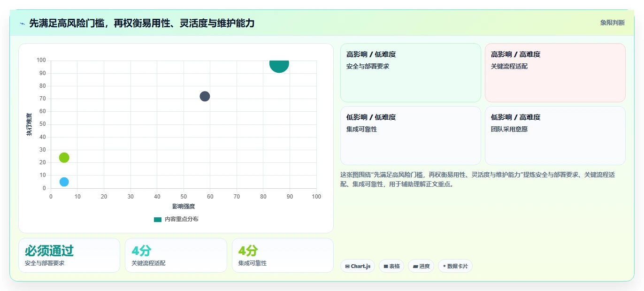Click the light blue bubble in chart
The height and width of the screenshot is (291, 644).
point(64,182)
